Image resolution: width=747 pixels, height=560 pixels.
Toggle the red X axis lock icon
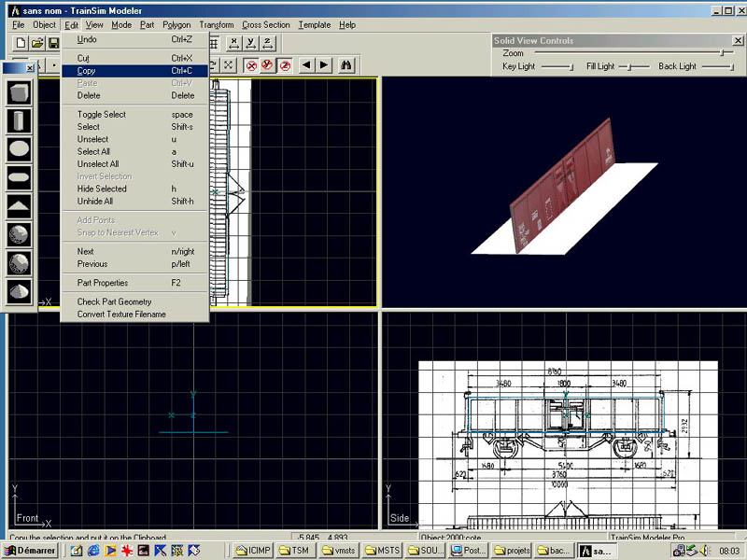click(x=251, y=65)
